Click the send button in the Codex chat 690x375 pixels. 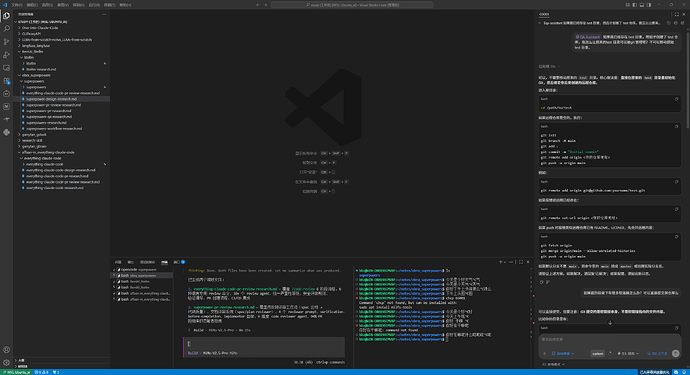(675, 353)
